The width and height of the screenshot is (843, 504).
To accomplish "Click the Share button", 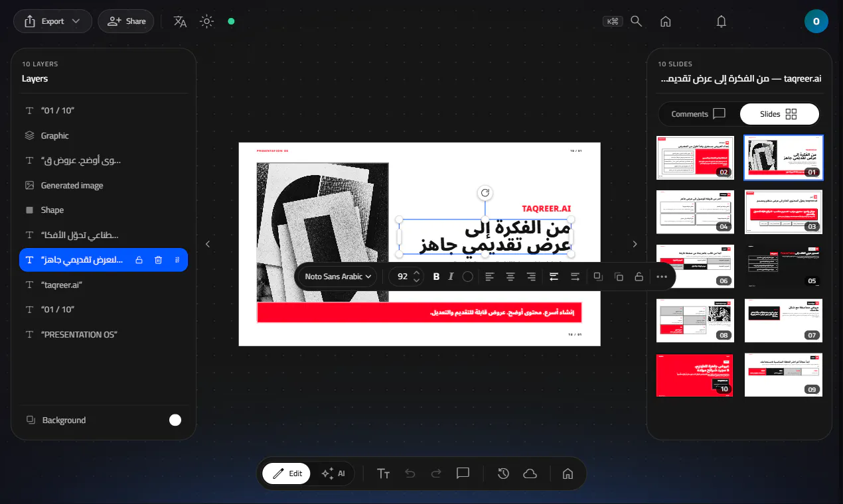I will [126, 21].
